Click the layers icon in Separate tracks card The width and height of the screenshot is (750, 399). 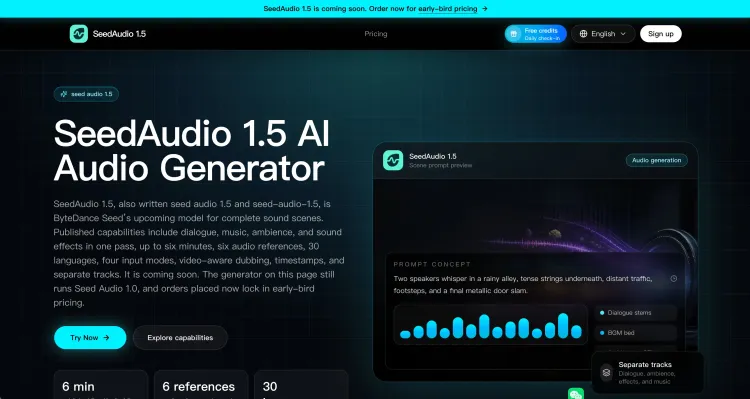point(606,373)
